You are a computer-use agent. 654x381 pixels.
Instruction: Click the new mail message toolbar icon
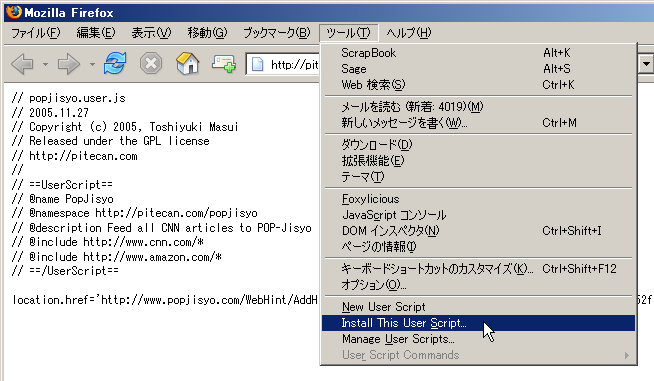click(224, 64)
